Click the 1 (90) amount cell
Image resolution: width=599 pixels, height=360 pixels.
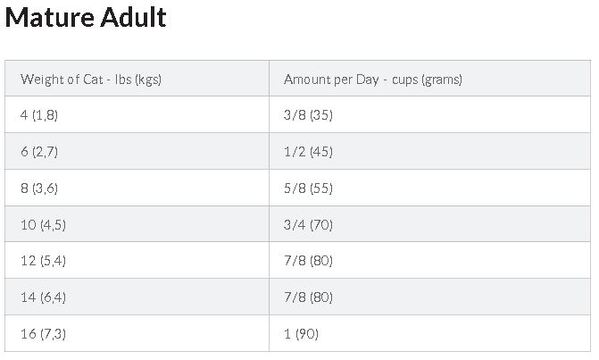point(430,333)
